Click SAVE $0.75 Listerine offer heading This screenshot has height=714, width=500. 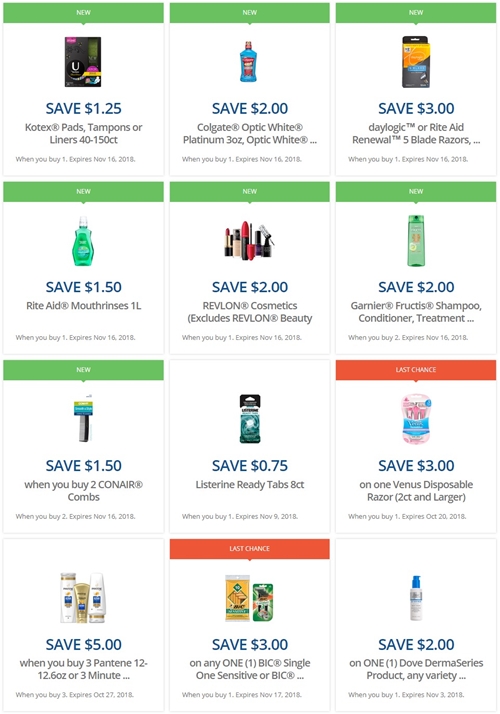point(250,465)
